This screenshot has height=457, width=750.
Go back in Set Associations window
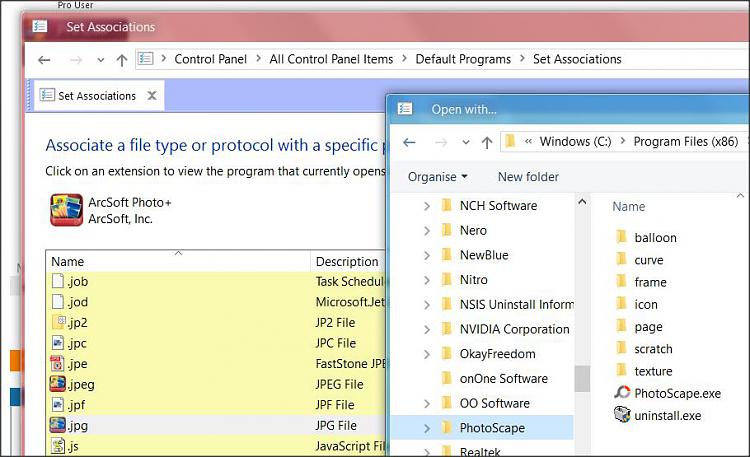[x=44, y=60]
